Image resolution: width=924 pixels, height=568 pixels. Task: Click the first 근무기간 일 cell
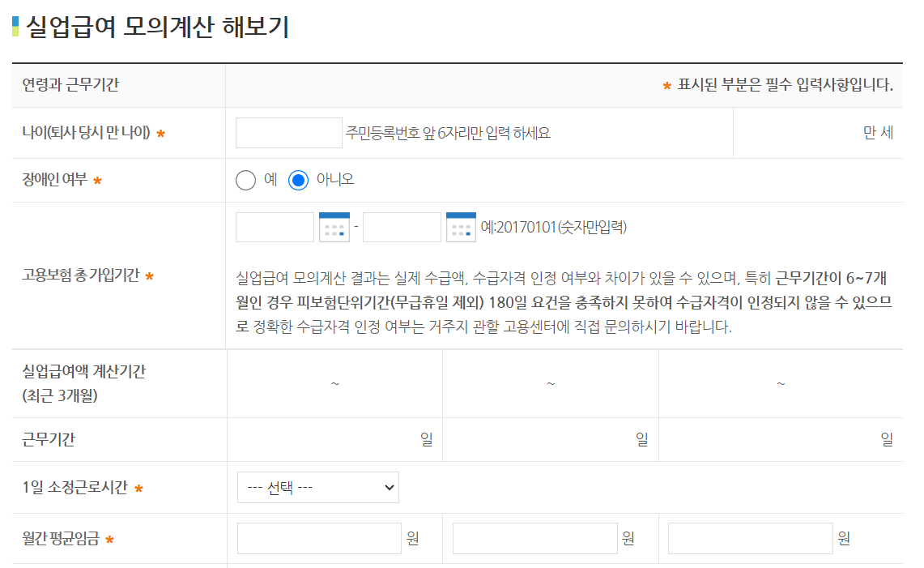tap(364, 439)
